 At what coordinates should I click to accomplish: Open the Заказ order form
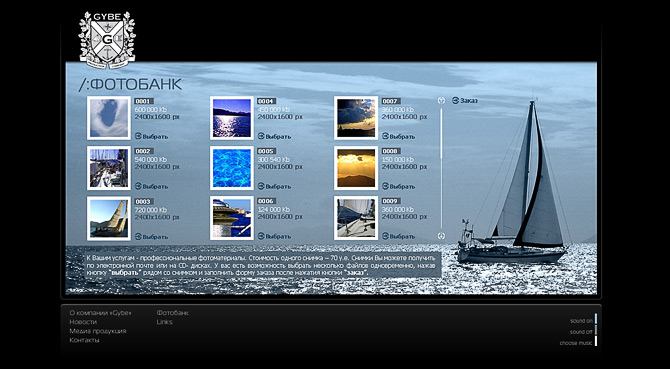[x=465, y=100]
